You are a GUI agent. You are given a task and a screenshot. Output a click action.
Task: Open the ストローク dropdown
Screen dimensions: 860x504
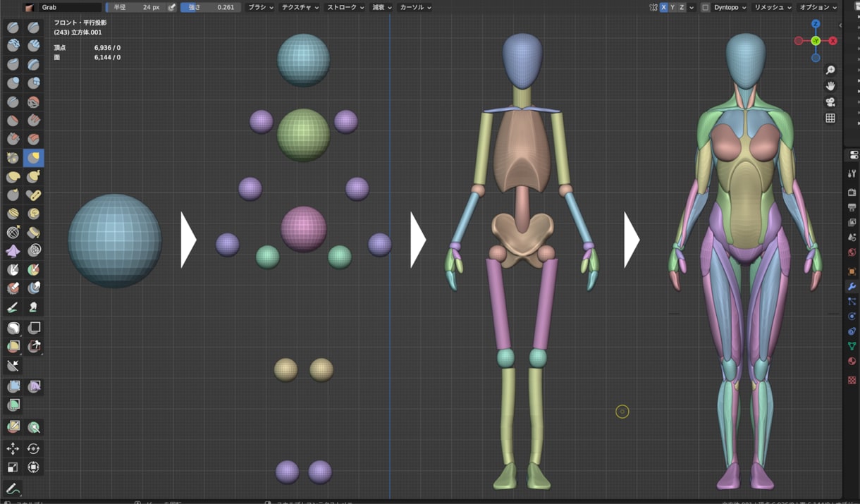click(x=345, y=7)
